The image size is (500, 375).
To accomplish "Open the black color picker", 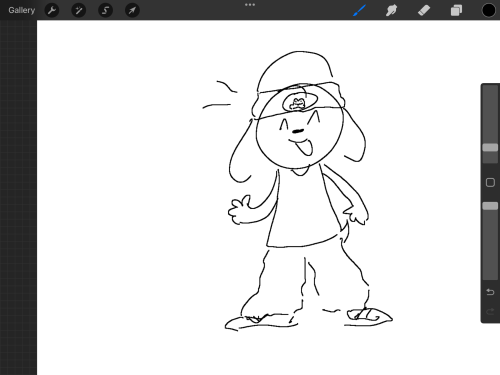I will coord(488,10).
